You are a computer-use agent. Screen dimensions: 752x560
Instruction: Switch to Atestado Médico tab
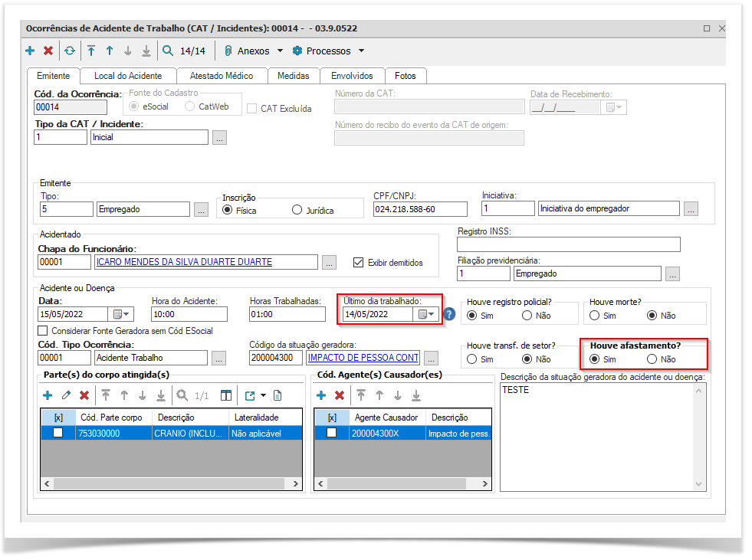coord(222,76)
